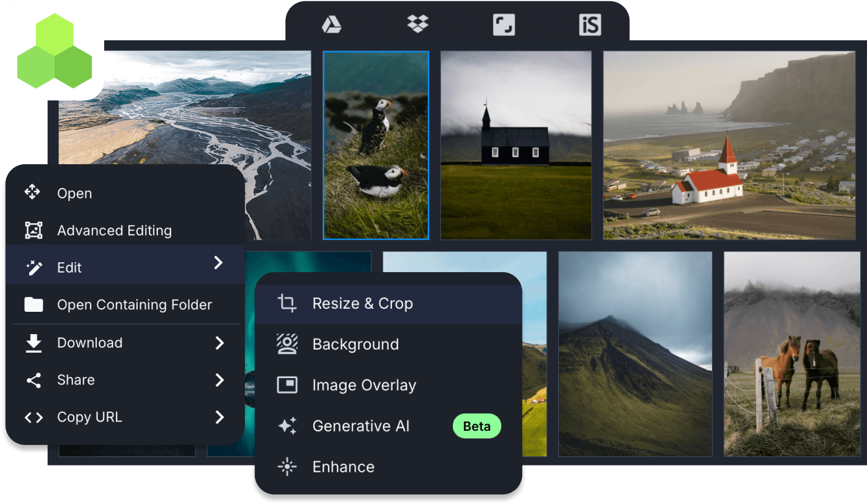Image resolution: width=867 pixels, height=504 pixels.
Task: Choose Open Containing Folder
Action: coord(125,304)
